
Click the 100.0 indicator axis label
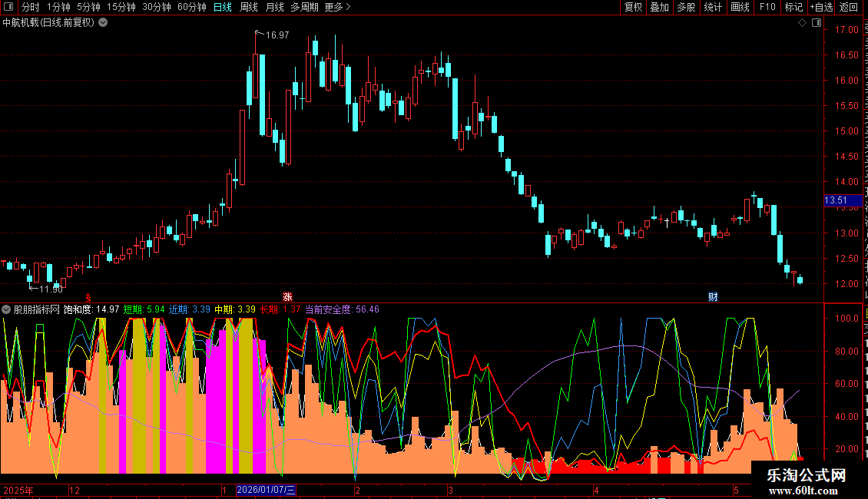[x=847, y=318]
